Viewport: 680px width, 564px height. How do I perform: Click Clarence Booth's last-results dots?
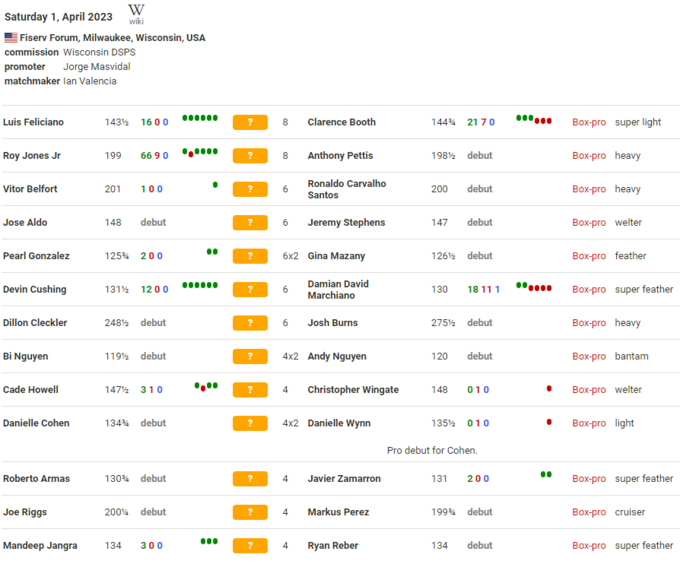[x=533, y=119]
